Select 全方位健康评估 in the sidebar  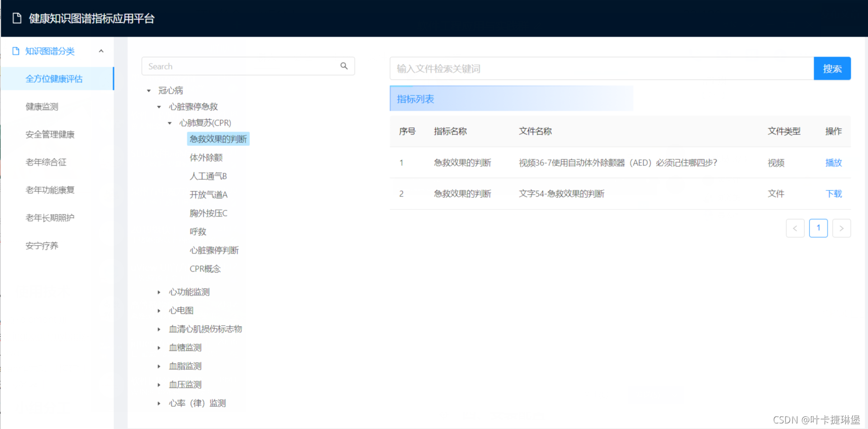[x=57, y=79]
